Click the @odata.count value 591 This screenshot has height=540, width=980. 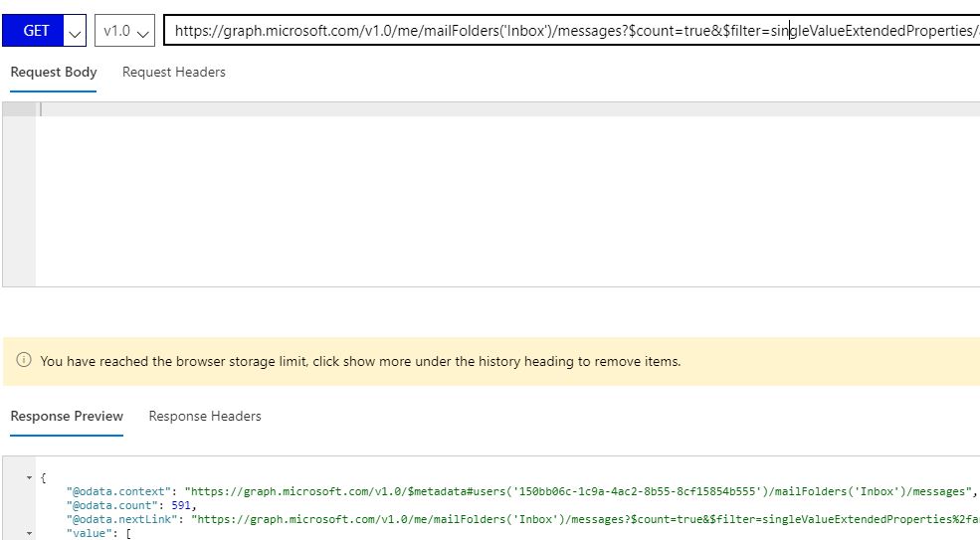(x=181, y=505)
